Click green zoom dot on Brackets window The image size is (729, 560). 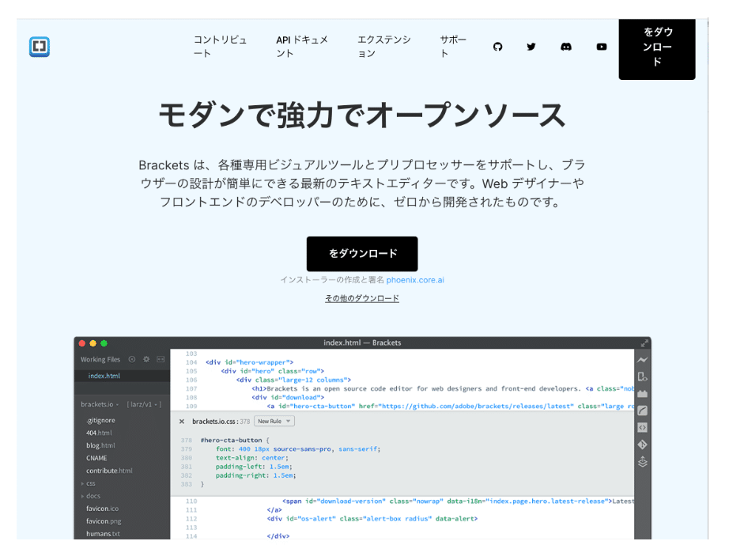click(104, 343)
